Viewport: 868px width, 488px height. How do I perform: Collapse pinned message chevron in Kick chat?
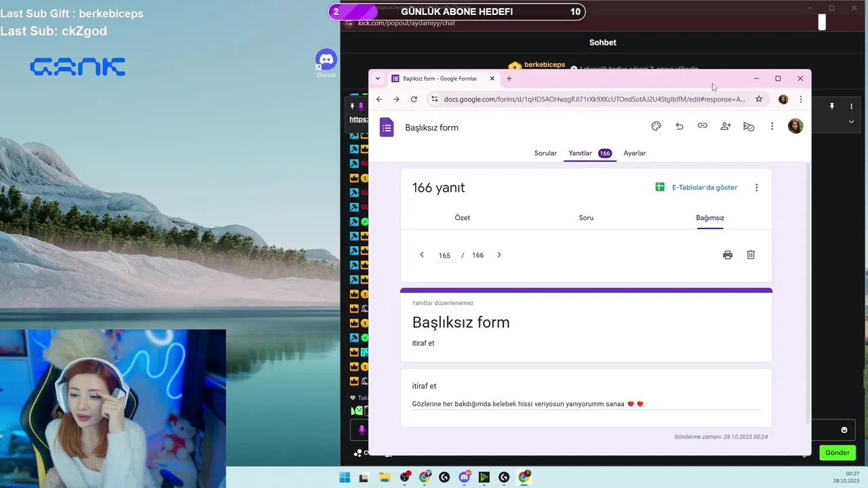tap(851, 122)
